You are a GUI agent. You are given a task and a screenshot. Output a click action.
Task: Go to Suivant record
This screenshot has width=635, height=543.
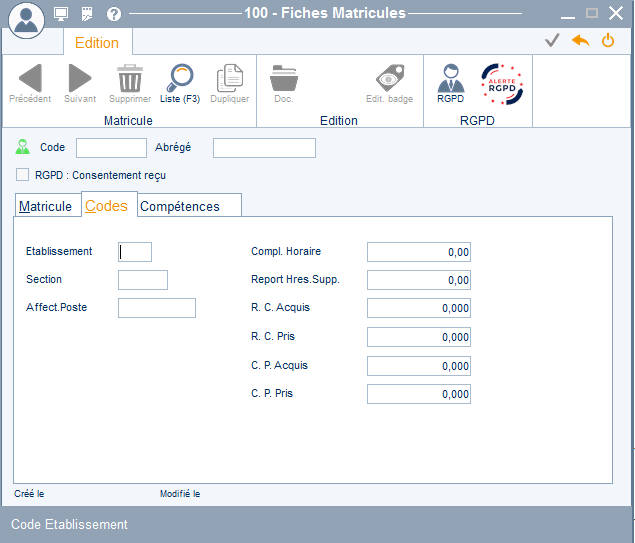click(80, 83)
